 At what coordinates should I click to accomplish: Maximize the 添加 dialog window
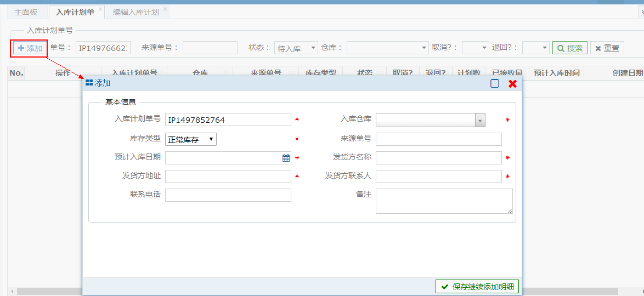(495, 83)
